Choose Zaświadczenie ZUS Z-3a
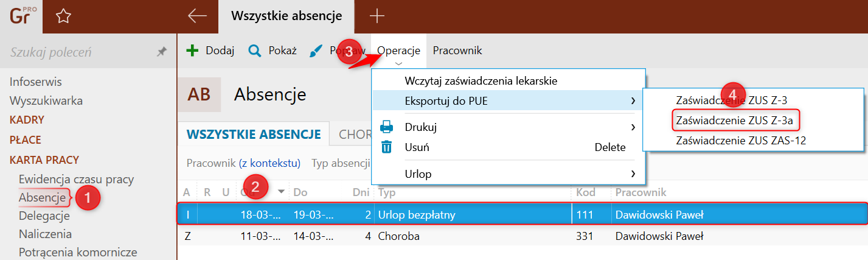 click(734, 121)
